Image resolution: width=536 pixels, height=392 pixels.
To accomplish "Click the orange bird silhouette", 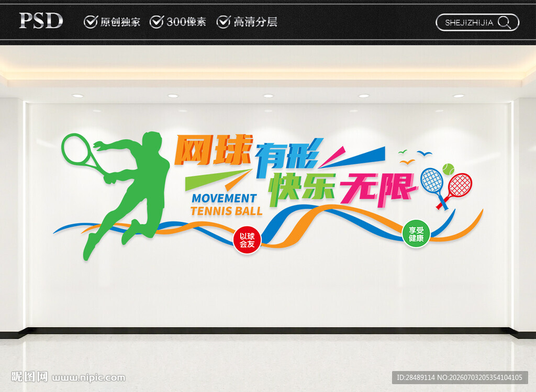I will click(407, 162).
